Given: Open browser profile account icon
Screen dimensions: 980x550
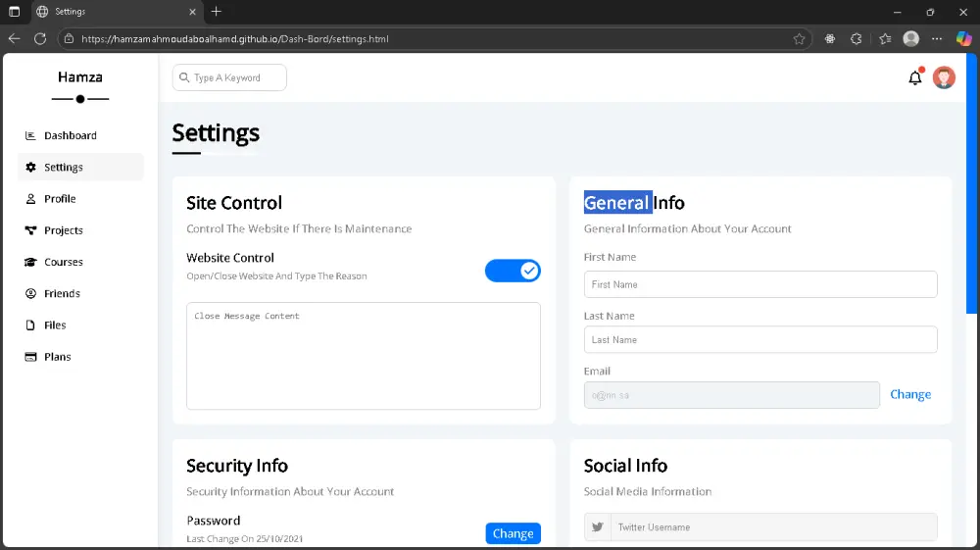Looking at the screenshot, I should coord(911,39).
